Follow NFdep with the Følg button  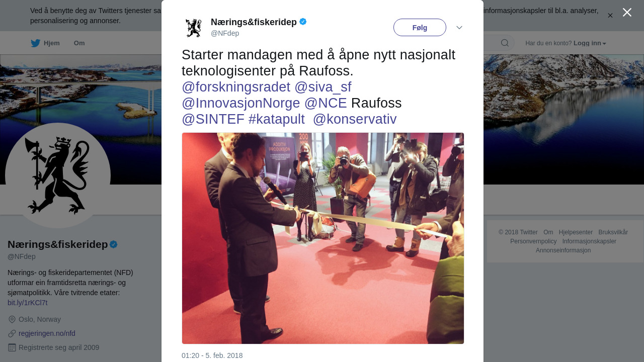[x=420, y=28]
